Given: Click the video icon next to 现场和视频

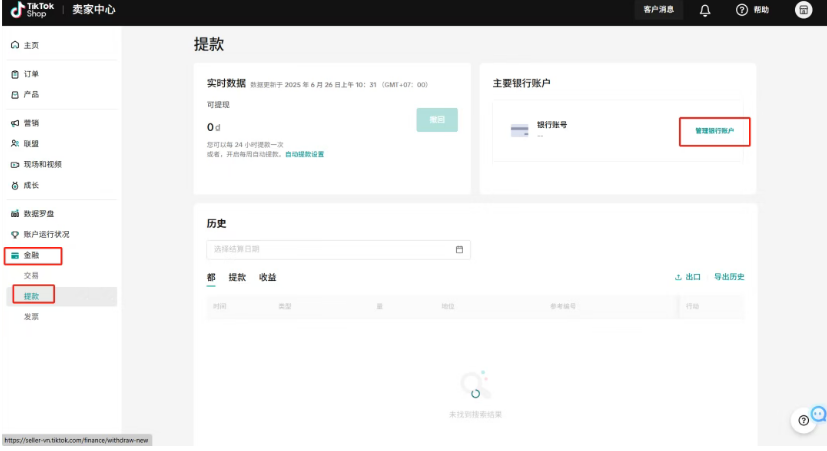Looking at the screenshot, I should pyautogui.click(x=15, y=165).
